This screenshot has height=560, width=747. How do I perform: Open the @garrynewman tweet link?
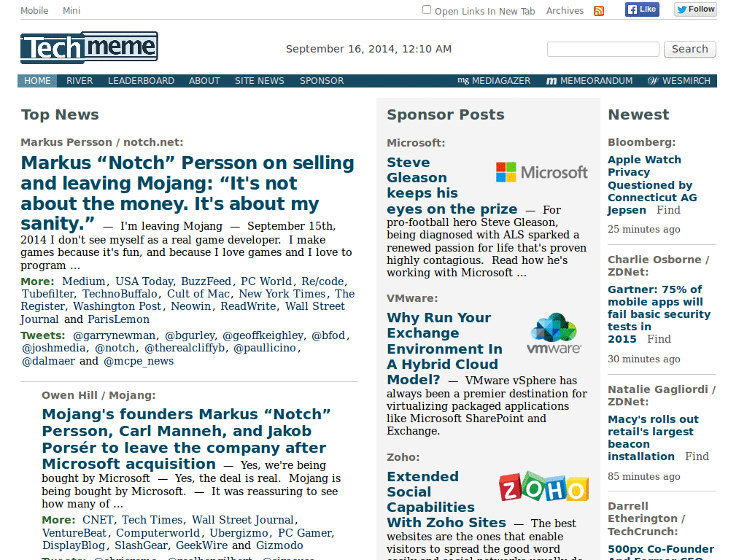115,335
